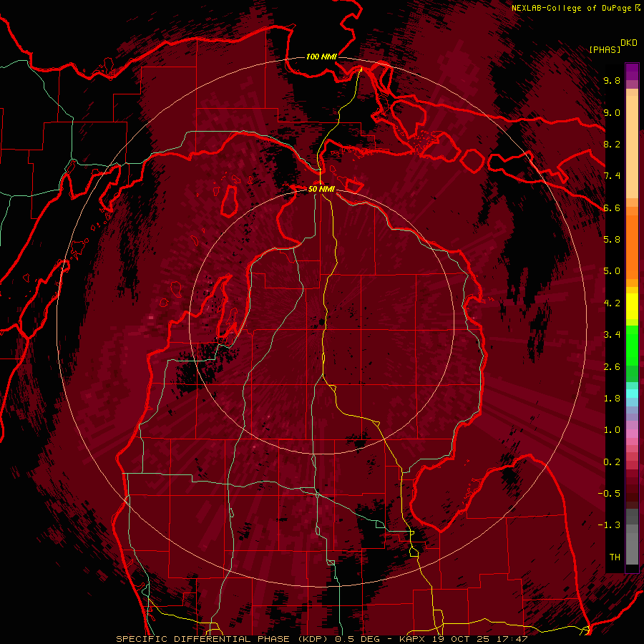This screenshot has width=644, height=644.
Task: Click the 1.8 value on color scale
Action: [x=612, y=399]
